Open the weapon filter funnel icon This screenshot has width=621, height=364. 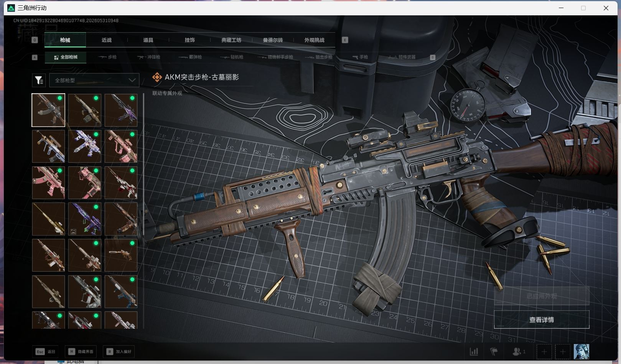(x=39, y=80)
